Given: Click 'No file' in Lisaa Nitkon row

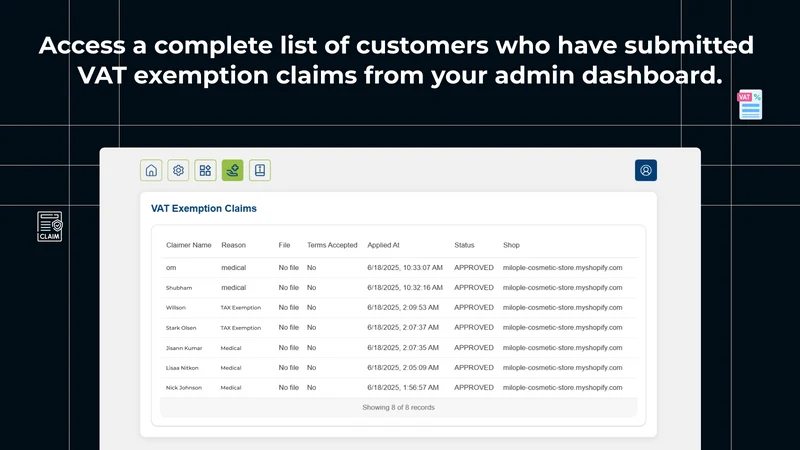Looking at the screenshot, I should [x=289, y=368].
